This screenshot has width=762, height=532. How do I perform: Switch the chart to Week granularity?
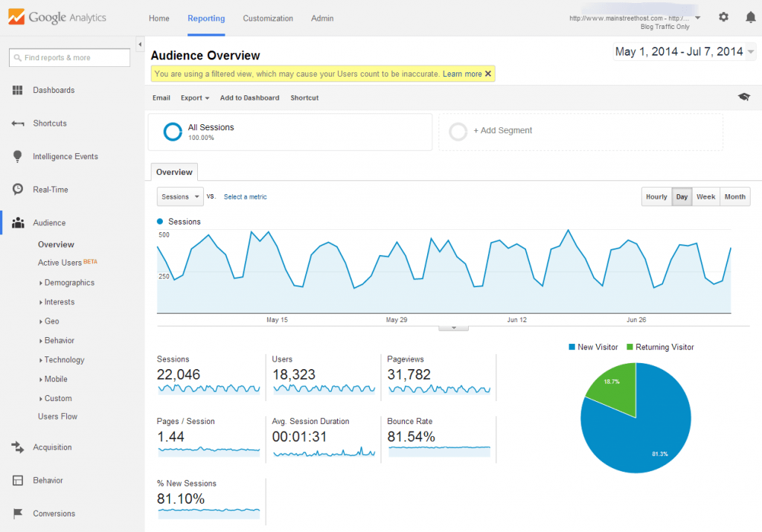(x=705, y=196)
